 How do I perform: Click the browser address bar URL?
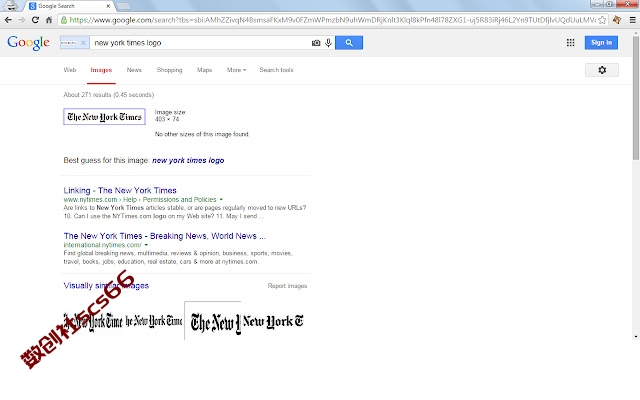(333, 20)
